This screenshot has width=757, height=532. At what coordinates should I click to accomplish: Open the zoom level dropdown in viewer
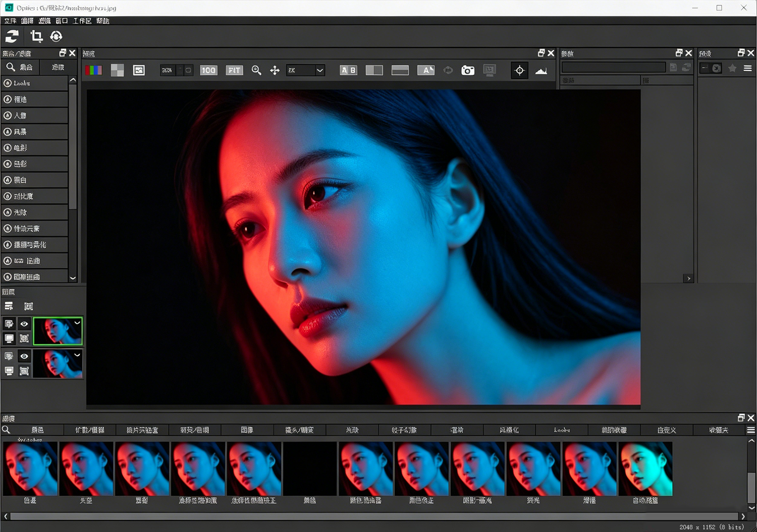click(305, 70)
